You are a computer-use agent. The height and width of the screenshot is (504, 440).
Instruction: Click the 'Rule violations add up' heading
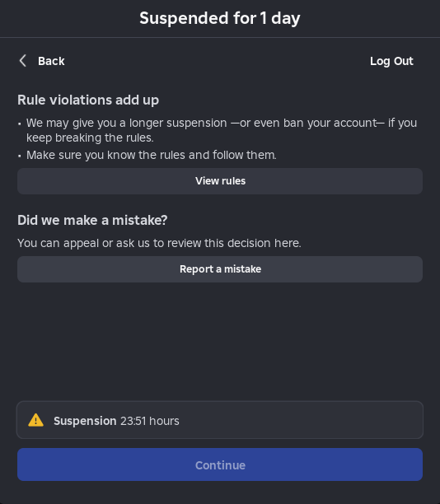(x=88, y=100)
